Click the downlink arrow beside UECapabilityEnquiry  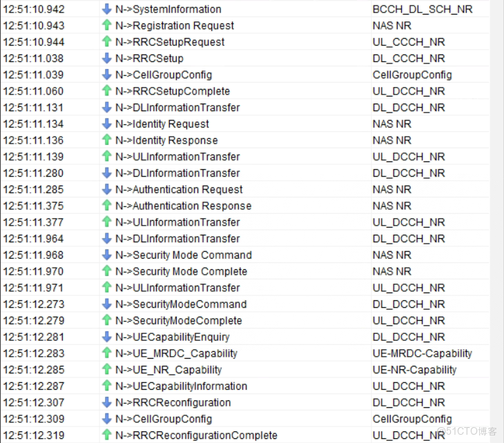click(107, 337)
